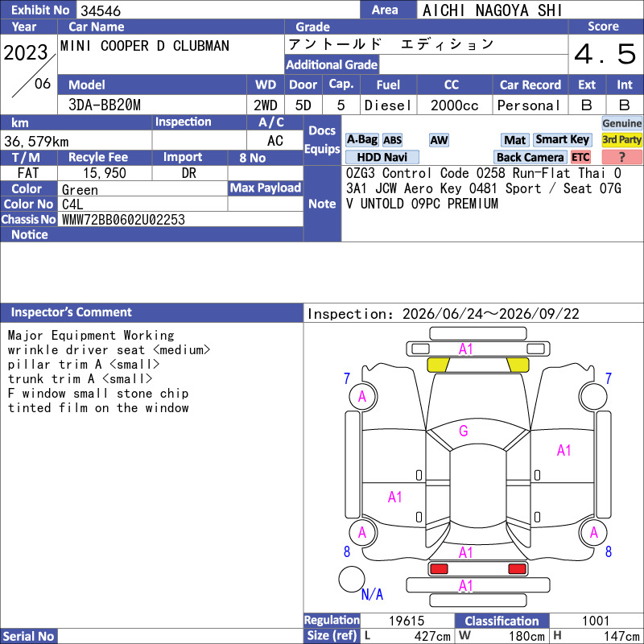Click the gray Genuine legend badge
Screen dimensions: 644x644
click(621, 123)
